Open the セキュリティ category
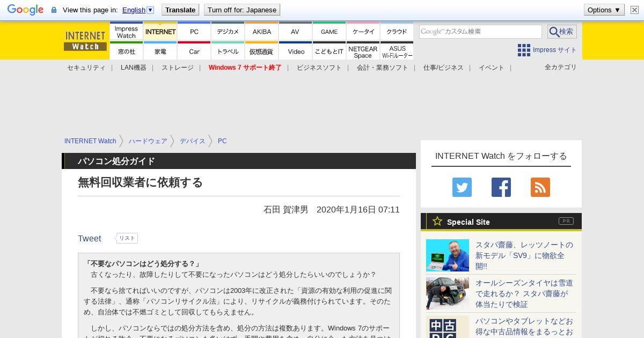The height and width of the screenshot is (338, 644). (86, 68)
